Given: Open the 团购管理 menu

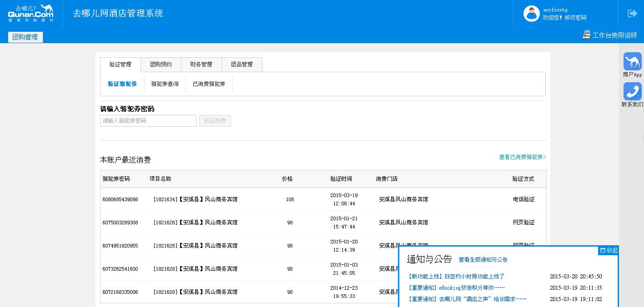Looking at the screenshot, I should point(25,37).
